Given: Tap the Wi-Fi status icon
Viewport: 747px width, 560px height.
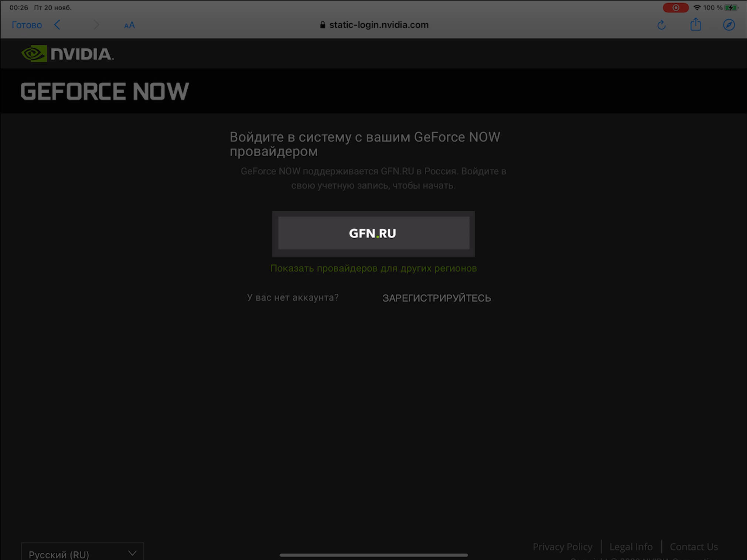Looking at the screenshot, I should tap(697, 7).
